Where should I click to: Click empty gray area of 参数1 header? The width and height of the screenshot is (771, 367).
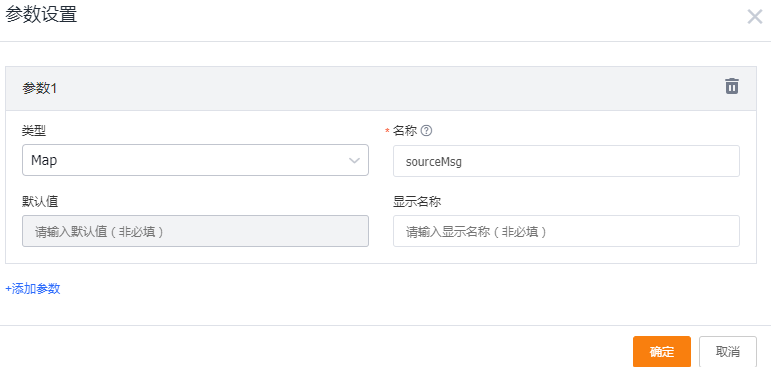[x=384, y=89]
